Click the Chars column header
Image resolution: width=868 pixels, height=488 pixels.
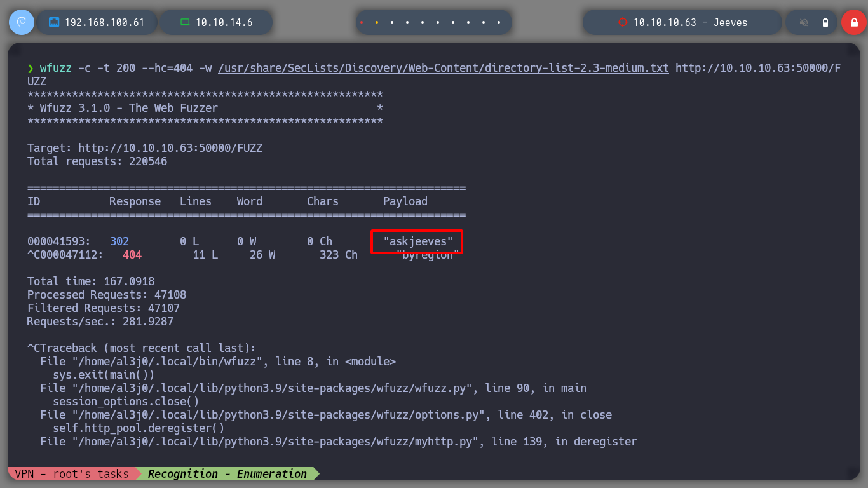[323, 201]
